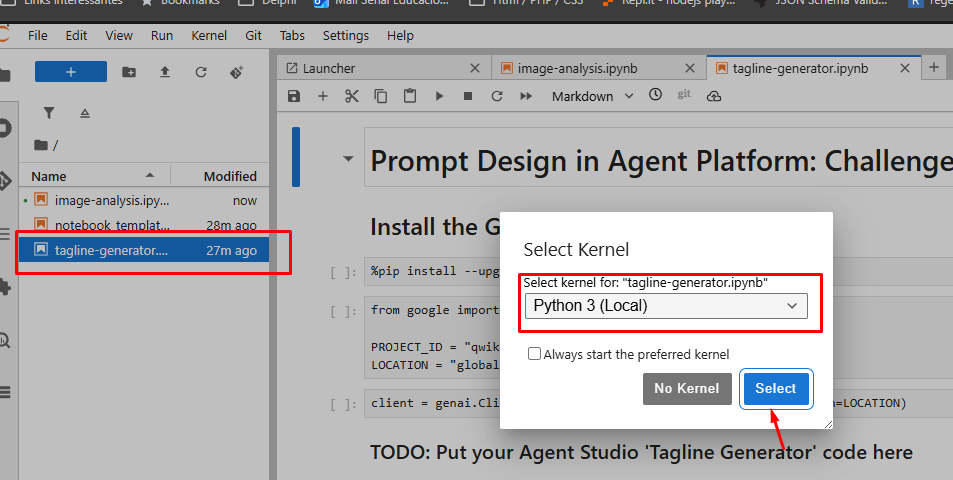Viewport: 953px width, 480px height.
Task: Click the file filter funnel icon
Action: coord(49,113)
